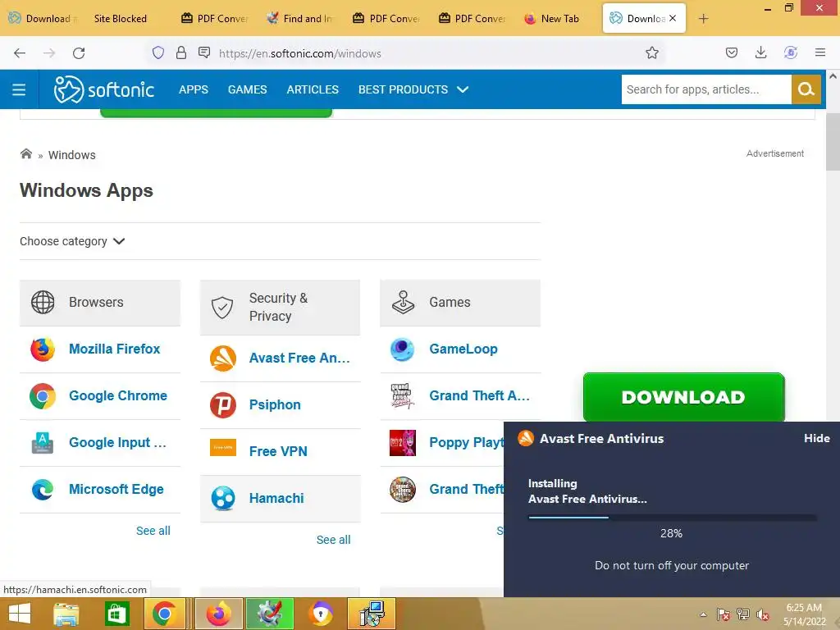The width and height of the screenshot is (840, 630).
Task: Click the browser address bar URL
Action: (300, 53)
